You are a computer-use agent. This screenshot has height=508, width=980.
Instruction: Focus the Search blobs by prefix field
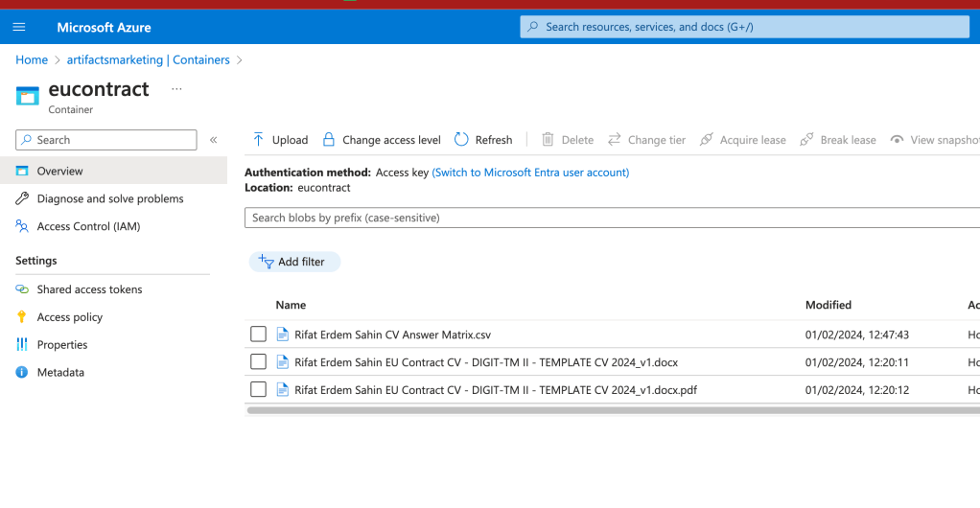click(613, 218)
